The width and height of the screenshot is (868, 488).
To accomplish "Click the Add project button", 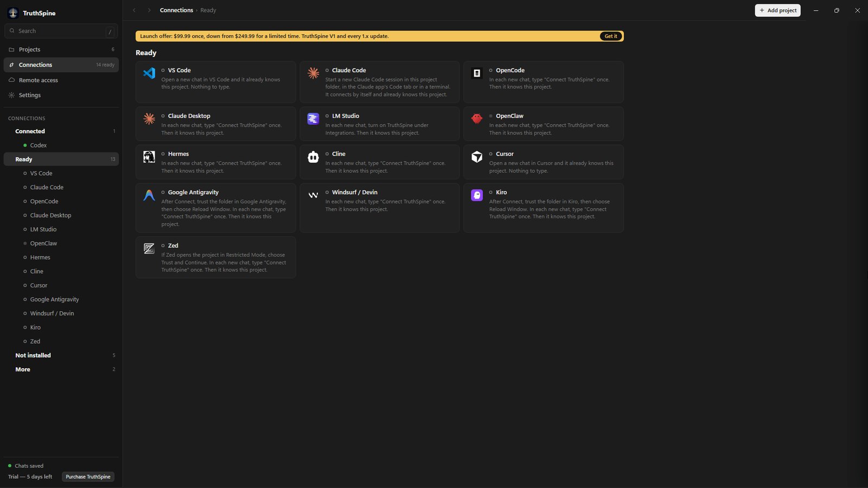I will (x=777, y=10).
